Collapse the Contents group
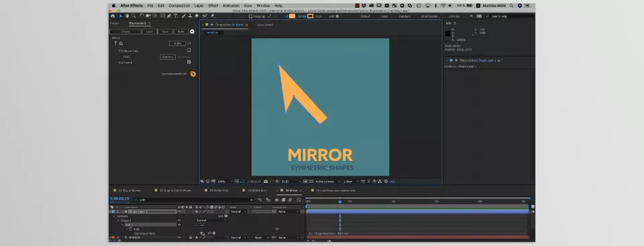This screenshot has width=644, height=246. 114,216
